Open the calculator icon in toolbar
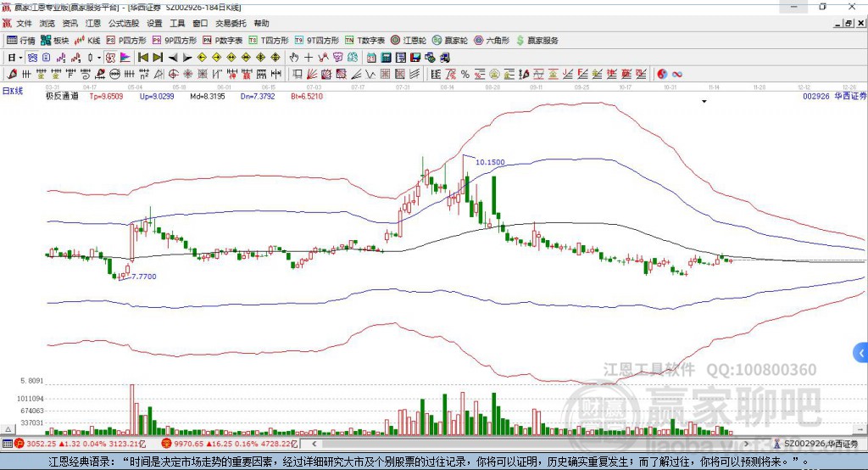This screenshot has height=470, width=868. 386,57
